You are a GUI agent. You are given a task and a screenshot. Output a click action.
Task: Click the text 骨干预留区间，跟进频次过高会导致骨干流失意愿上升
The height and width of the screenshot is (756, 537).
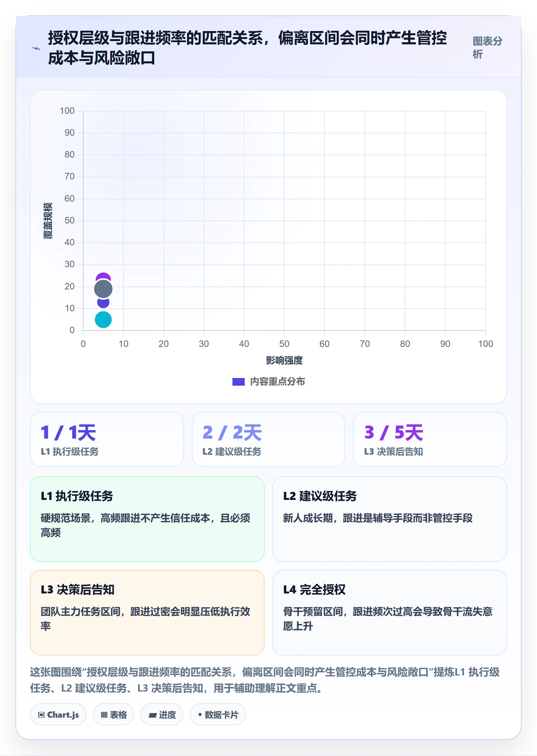coord(388,619)
